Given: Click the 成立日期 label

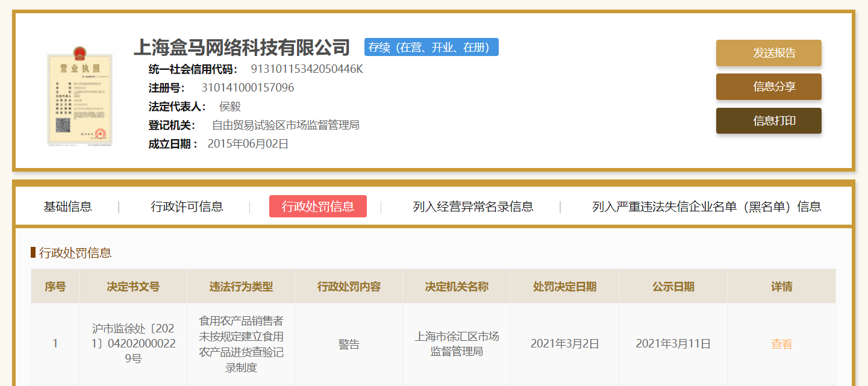Looking at the screenshot, I should [x=173, y=144].
